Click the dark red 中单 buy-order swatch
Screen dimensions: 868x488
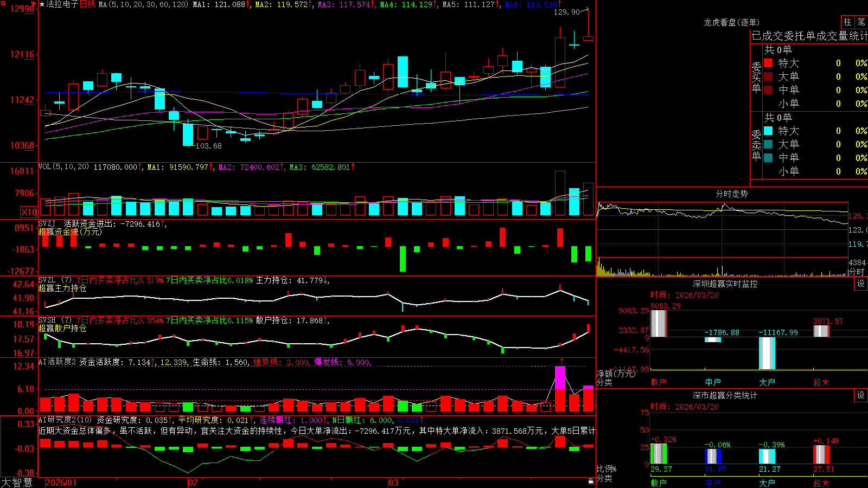click(768, 89)
